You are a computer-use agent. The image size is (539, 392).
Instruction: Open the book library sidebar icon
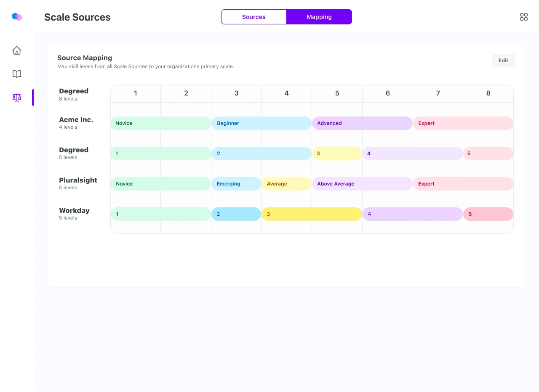click(17, 74)
